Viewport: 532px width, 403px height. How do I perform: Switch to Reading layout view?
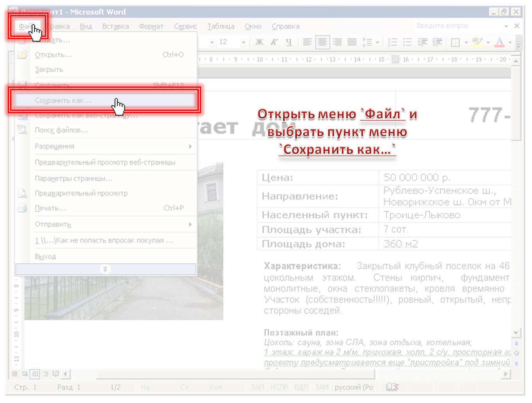pos(56,374)
